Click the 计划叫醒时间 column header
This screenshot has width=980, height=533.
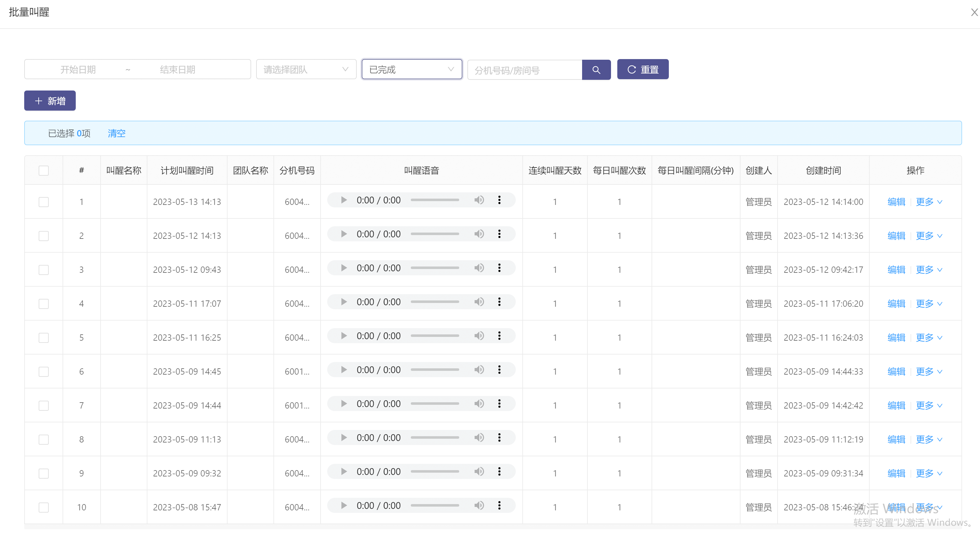[x=187, y=170]
